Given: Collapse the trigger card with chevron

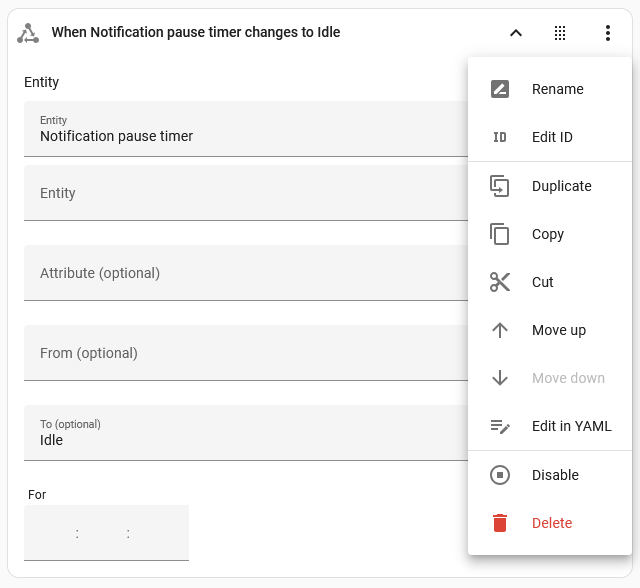Looking at the screenshot, I should (x=516, y=33).
